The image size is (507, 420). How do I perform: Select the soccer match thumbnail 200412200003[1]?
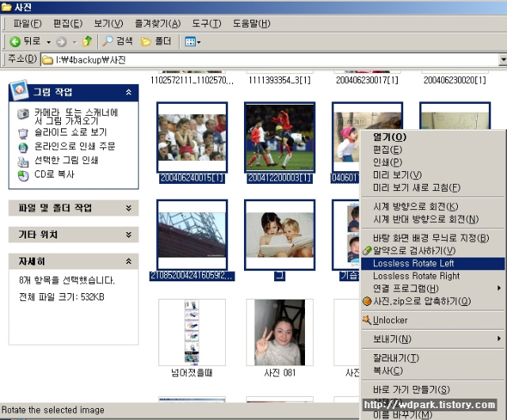click(280, 138)
